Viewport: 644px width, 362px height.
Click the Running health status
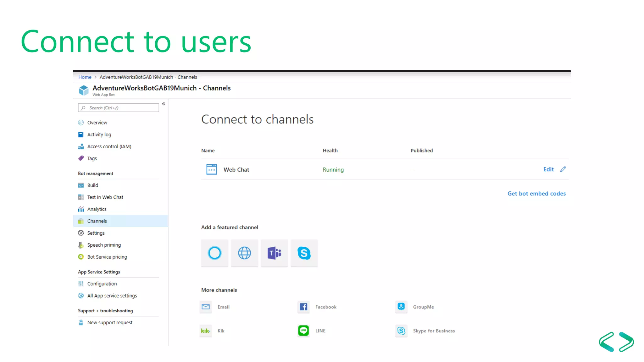[333, 170]
